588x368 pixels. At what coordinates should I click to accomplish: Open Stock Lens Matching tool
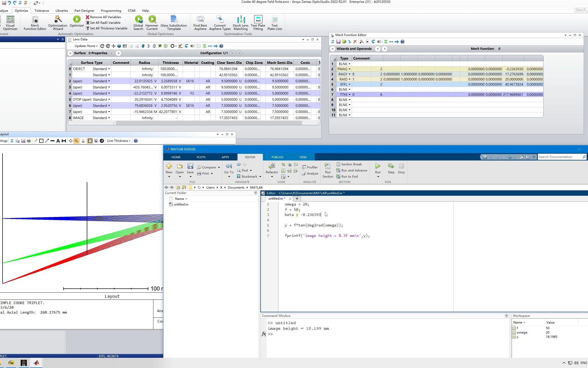click(240, 19)
